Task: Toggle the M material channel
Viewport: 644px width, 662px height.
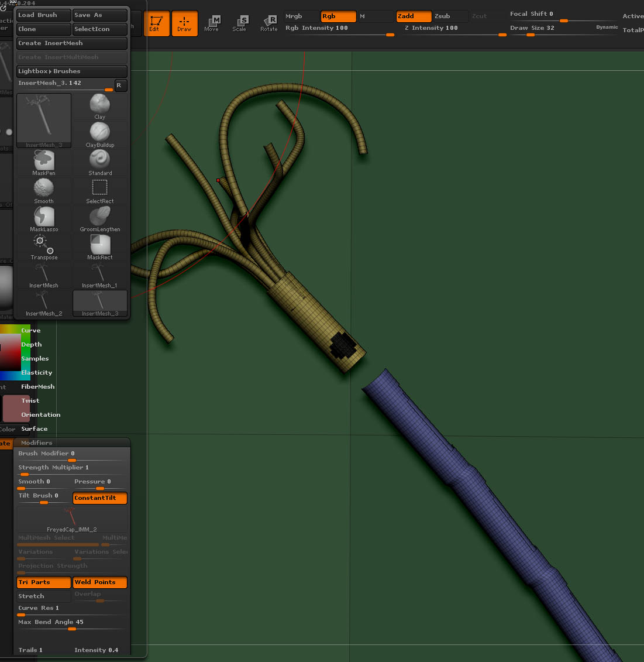Action: point(375,16)
